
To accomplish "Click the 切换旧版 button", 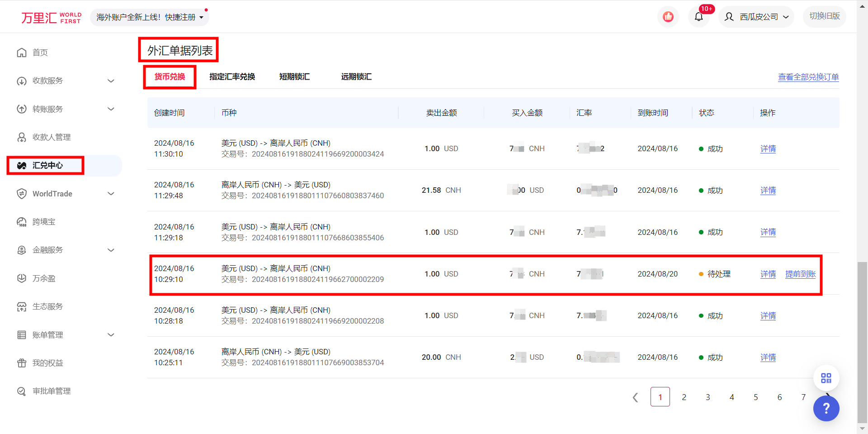I will pos(824,16).
